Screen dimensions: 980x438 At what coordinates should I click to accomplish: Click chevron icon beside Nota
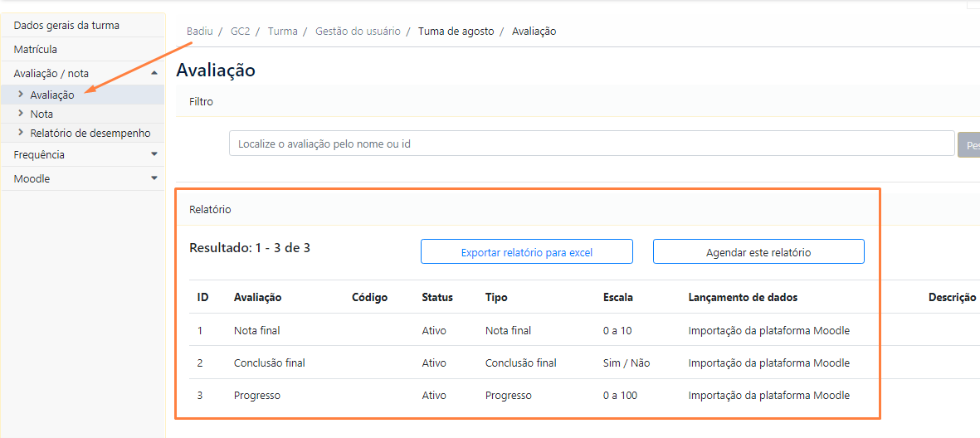pyautogui.click(x=22, y=114)
